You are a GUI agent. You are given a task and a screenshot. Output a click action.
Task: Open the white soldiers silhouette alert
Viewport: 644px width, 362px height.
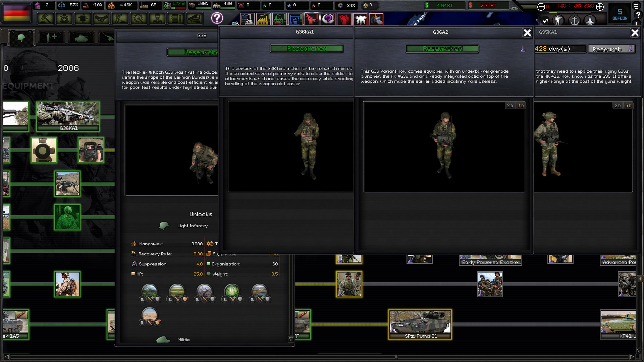click(360, 19)
